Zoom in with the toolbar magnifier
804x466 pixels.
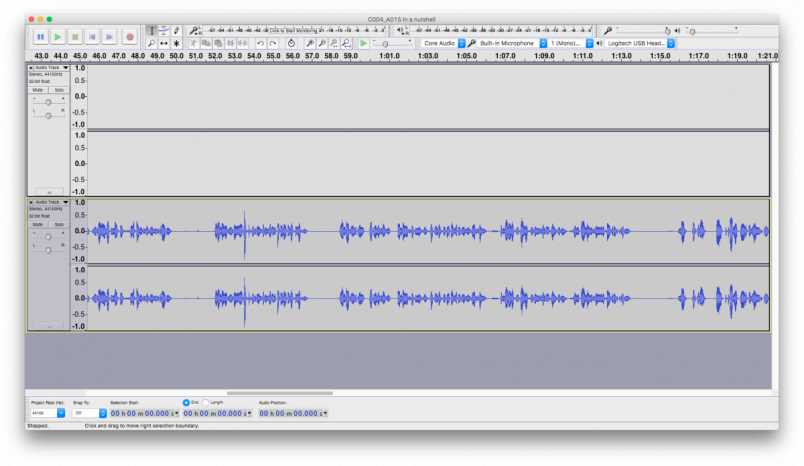310,44
